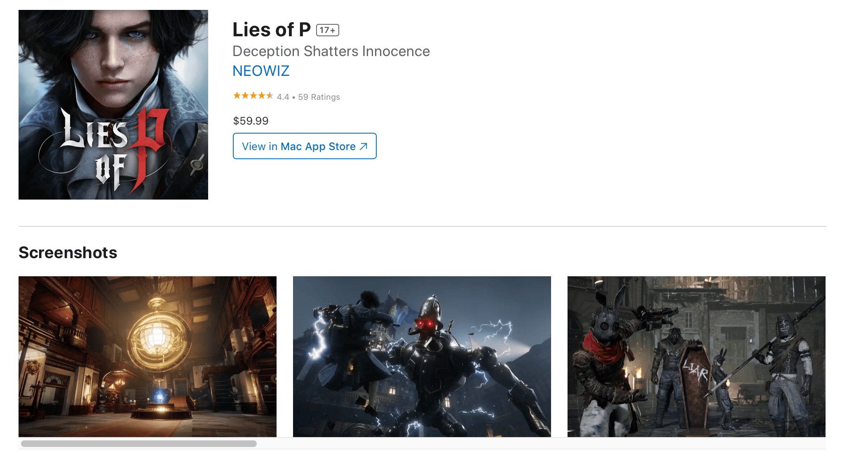Click the Lies of P title heading

[x=271, y=30]
